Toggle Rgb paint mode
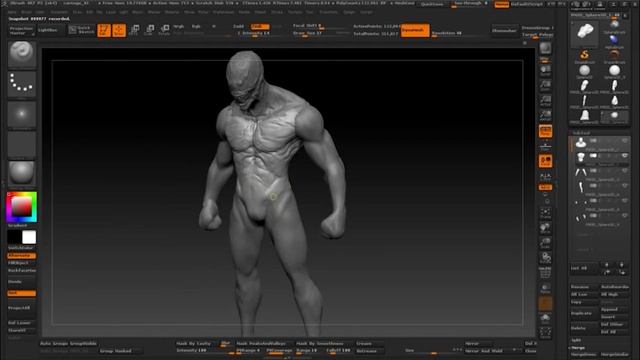The image size is (640, 360). pos(196,26)
